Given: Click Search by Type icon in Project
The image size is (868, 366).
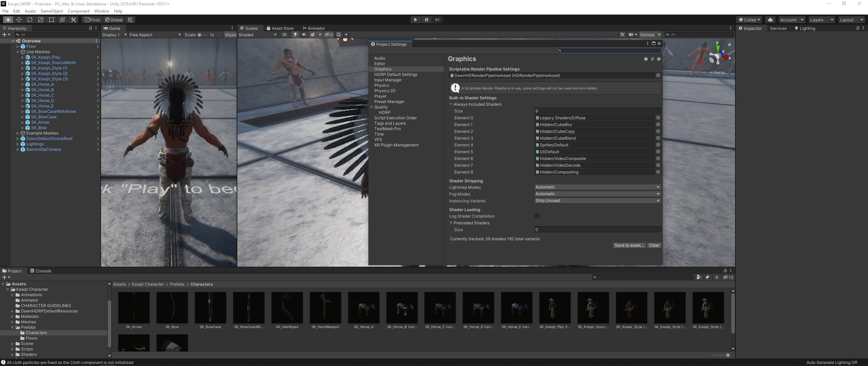Looking at the screenshot, I should 698,277.
